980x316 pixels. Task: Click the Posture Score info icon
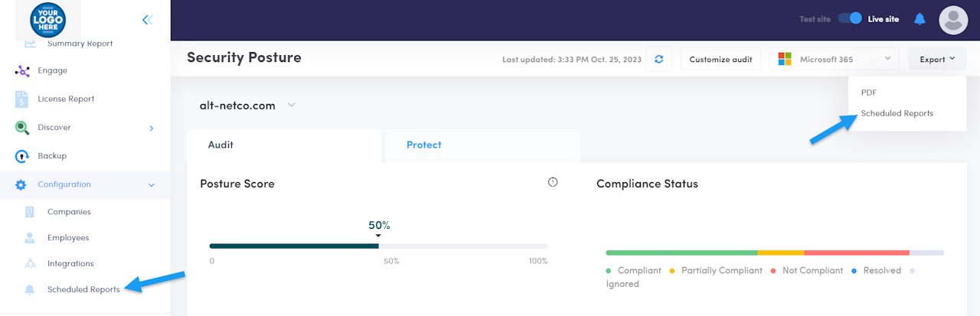[x=553, y=182]
